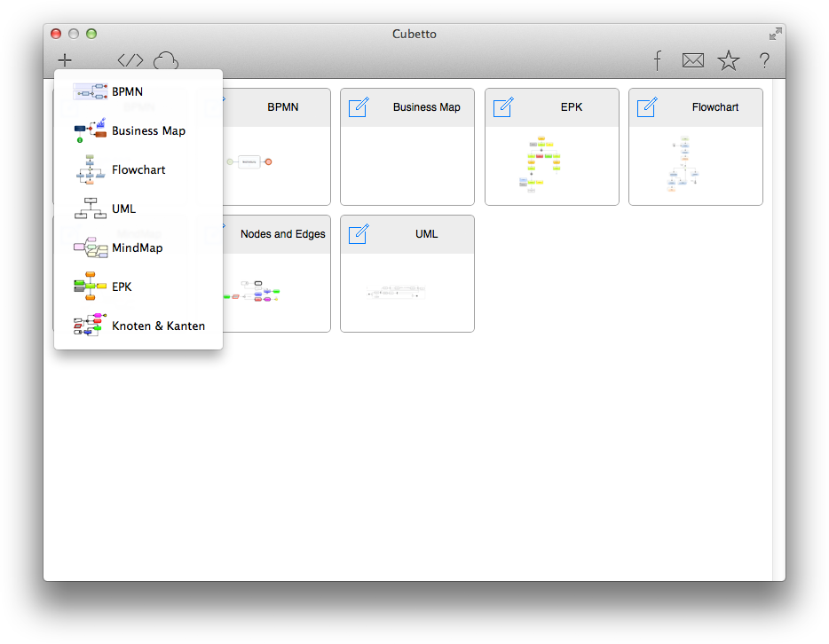829x644 pixels.
Task: Click the Flowchart card title
Action: pyautogui.click(x=715, y=107)
